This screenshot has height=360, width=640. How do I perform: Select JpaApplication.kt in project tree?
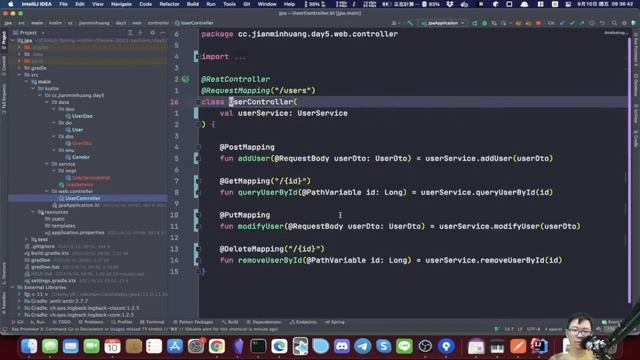pos(76,205)
